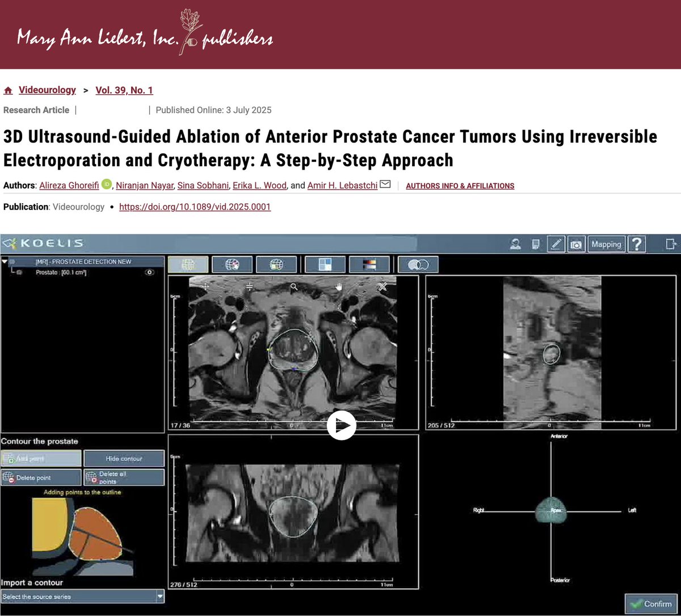Click Alireza Ghoreifi's green ORCID icon
Viewport: 681px width, 616px height.
click(107, 185)
